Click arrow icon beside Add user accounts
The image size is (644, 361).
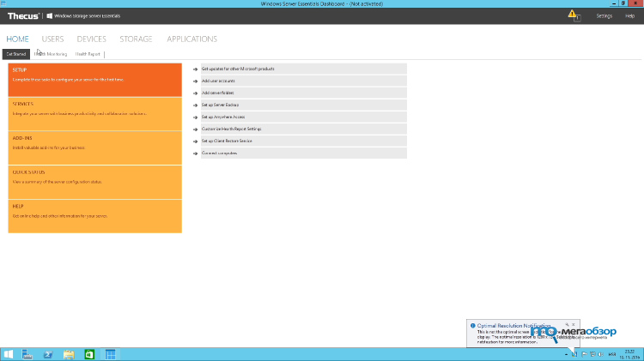(x=196, y=81)
